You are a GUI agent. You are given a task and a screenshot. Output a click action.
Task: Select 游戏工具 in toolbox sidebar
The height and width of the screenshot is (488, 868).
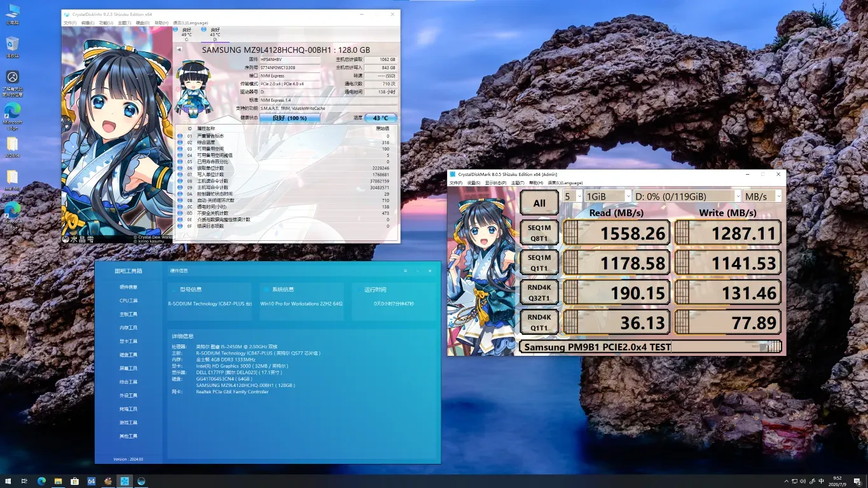coord(128,423)
